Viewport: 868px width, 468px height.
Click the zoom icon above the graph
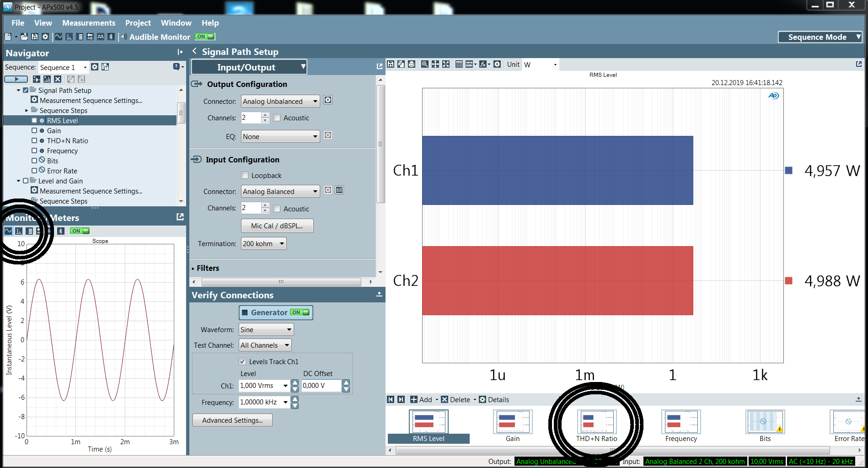(425, 65)
